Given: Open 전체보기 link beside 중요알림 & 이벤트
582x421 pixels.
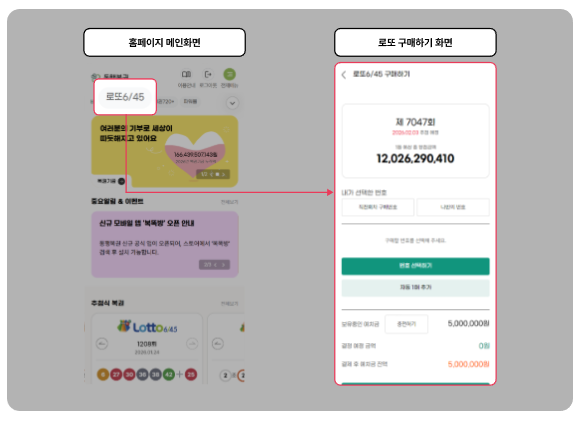Looking at the screenshot, I should 229,202.
